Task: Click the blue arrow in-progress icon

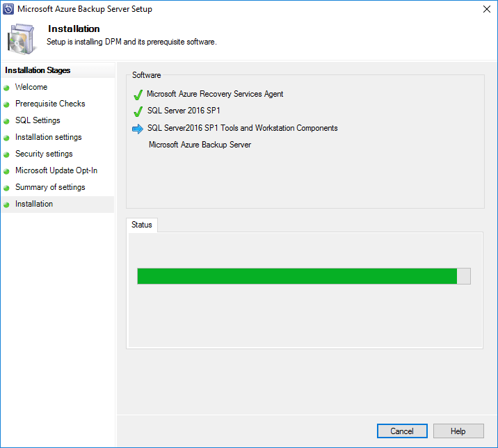Action: point(138,129)
